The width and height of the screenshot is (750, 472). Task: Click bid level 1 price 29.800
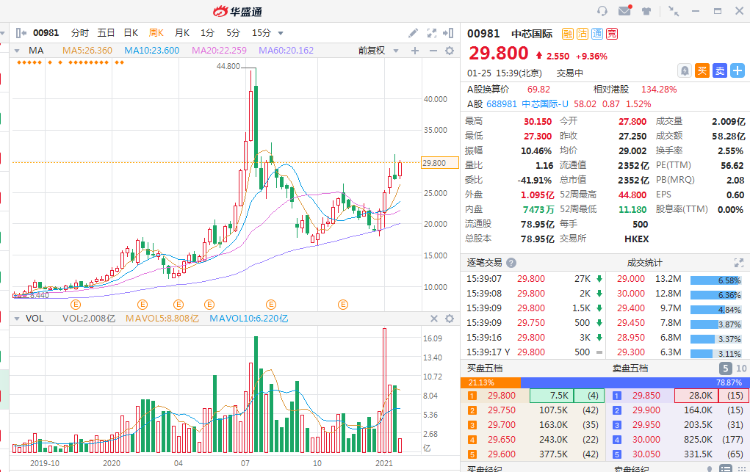pyautogui.click(x=501, y=395)
